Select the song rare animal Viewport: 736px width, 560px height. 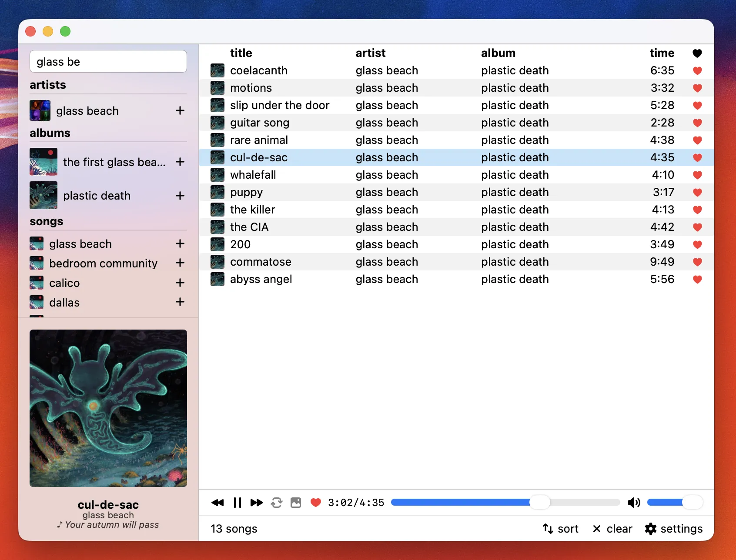[456, 140]
